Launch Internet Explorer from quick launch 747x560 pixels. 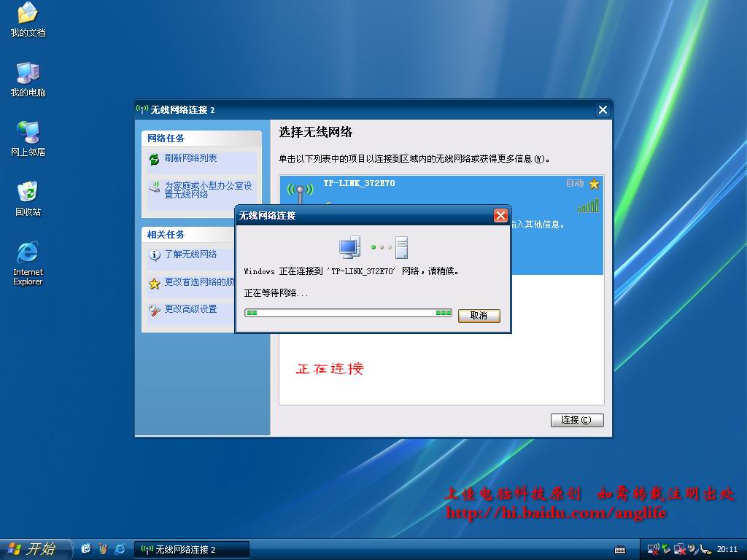[120, 548]
